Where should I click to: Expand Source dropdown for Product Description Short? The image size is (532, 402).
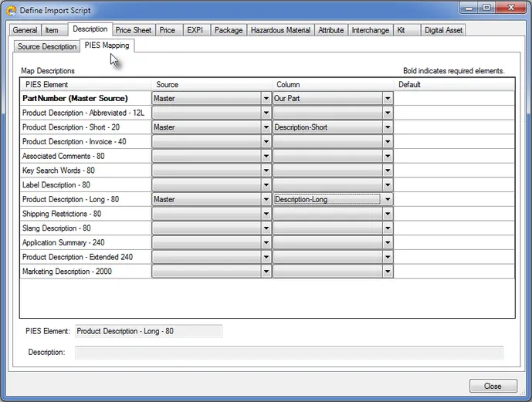[266, 127]
